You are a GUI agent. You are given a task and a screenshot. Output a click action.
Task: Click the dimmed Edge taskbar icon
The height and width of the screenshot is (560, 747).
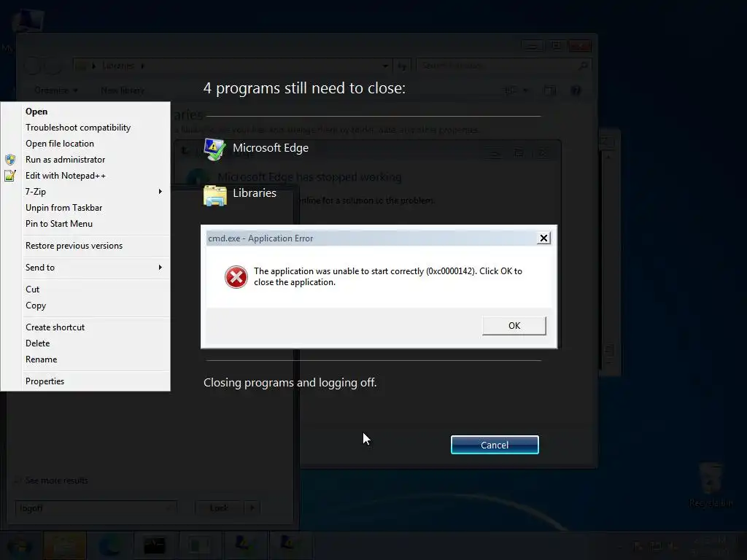pos(110,545)
